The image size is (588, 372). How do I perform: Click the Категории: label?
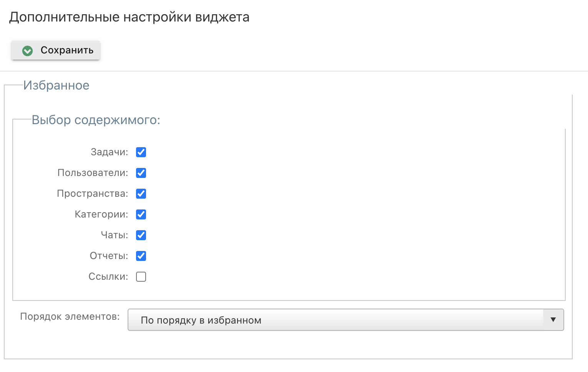pyautogui.click(x=101, y=214)
